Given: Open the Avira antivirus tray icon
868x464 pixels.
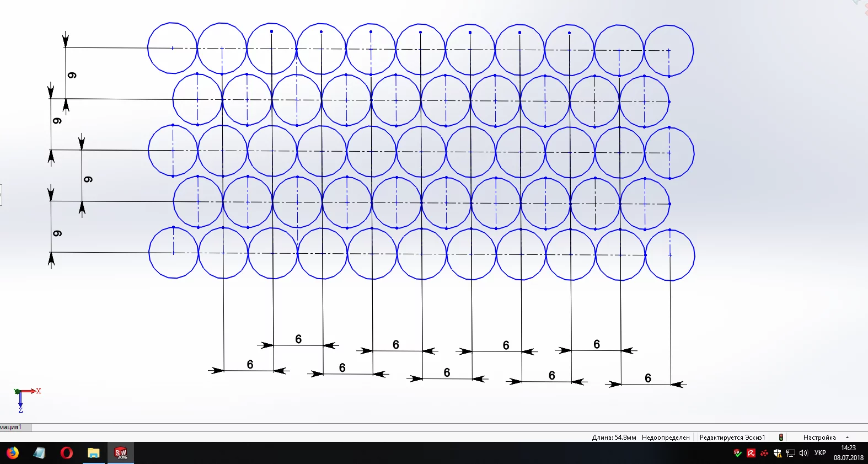Looking at the screenshot, I should (x=751, y=453).
